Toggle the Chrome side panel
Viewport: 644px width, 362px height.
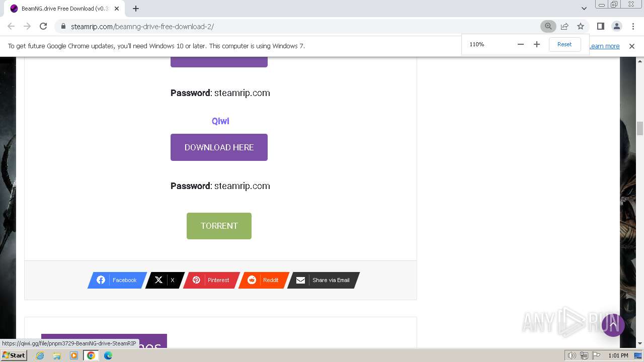click(601, 26)
